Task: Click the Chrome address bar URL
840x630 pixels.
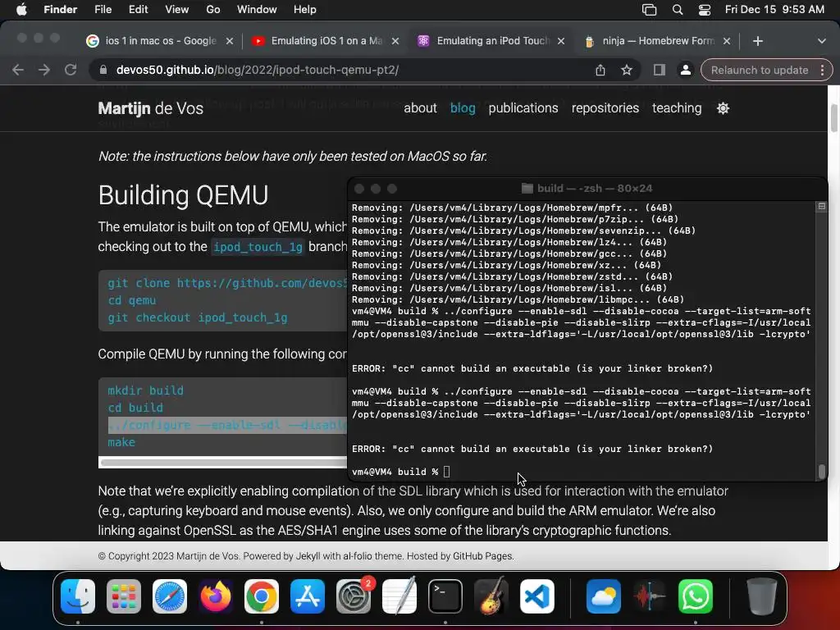Action: [x=257, y=71]
